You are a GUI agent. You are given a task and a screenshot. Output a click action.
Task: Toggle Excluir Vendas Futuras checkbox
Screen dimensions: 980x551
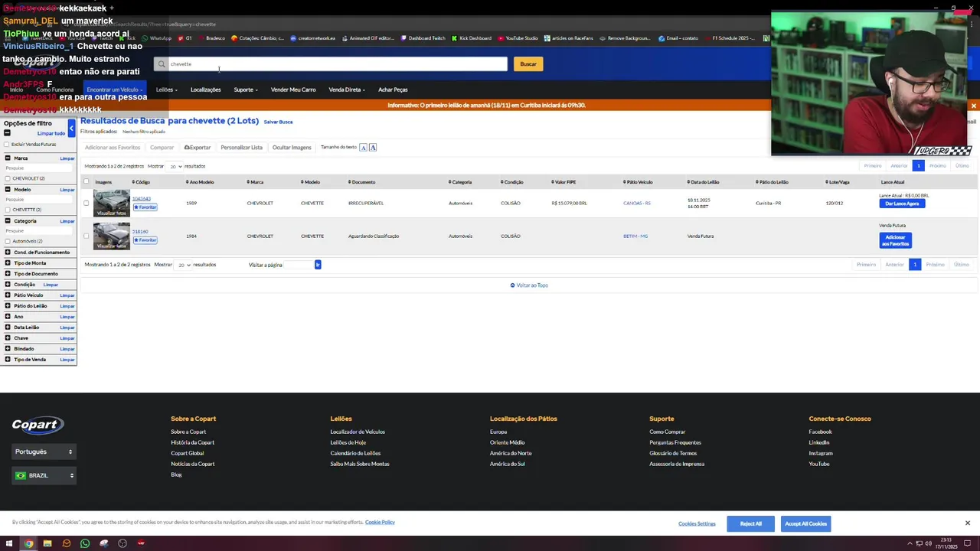(x=7, y=145)
